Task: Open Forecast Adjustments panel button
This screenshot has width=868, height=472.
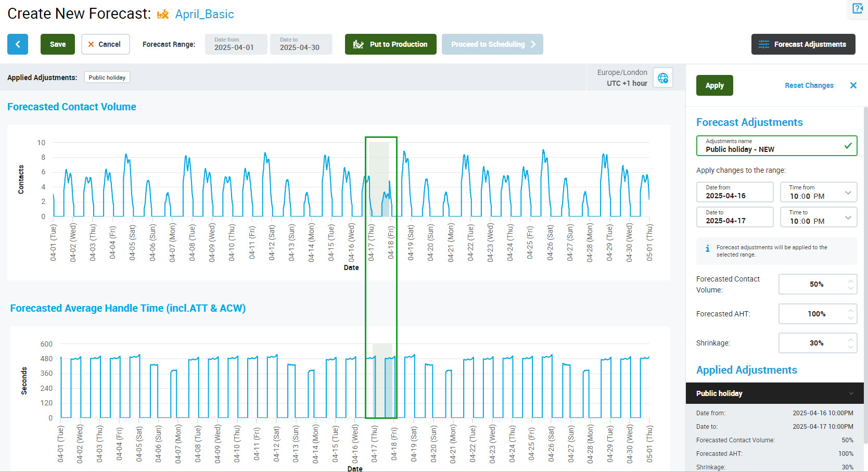Action: point(802,44)
